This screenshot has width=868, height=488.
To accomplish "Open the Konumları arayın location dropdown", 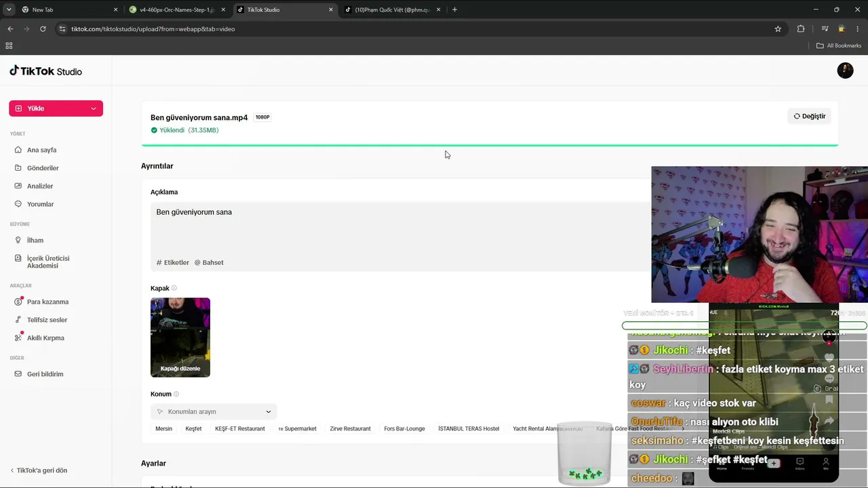I will click(214, 411).
